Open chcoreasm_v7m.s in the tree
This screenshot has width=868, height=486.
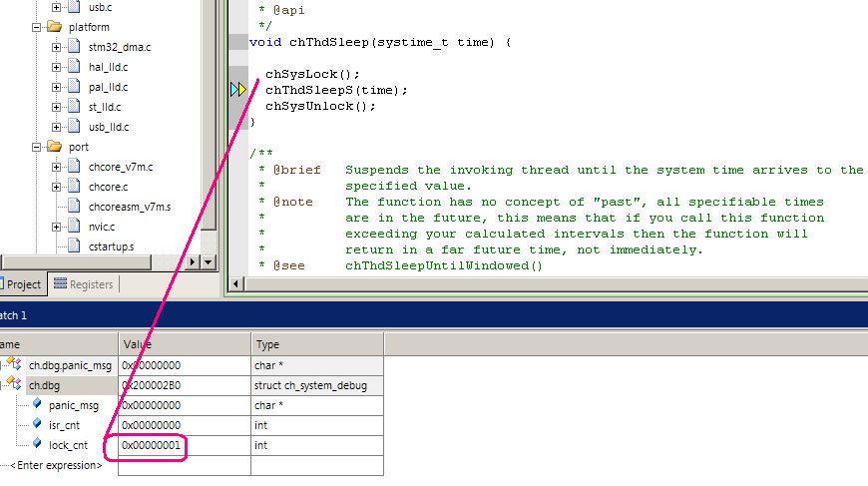pyautogui.click(x=130, y=207)
